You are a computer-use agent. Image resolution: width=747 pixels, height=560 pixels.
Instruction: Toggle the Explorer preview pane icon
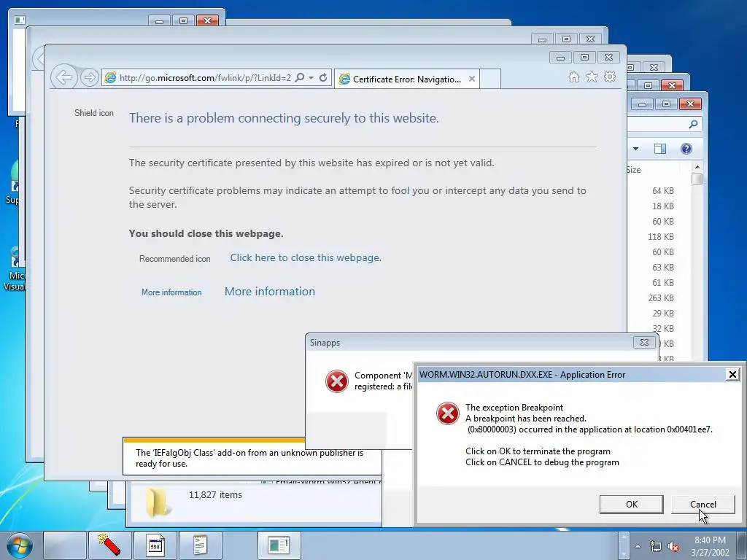tap(659, 149)
